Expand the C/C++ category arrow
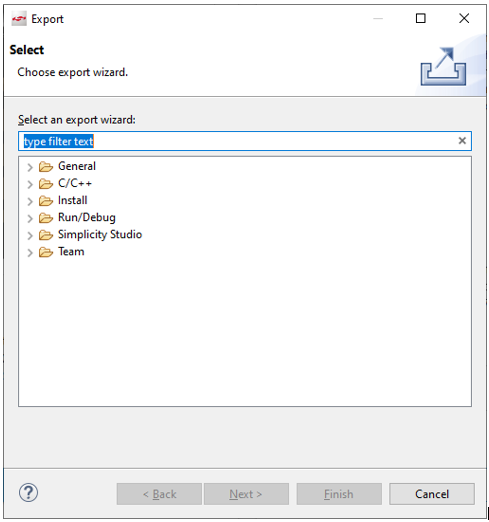489x522 pixels. (x=30, y=184)
